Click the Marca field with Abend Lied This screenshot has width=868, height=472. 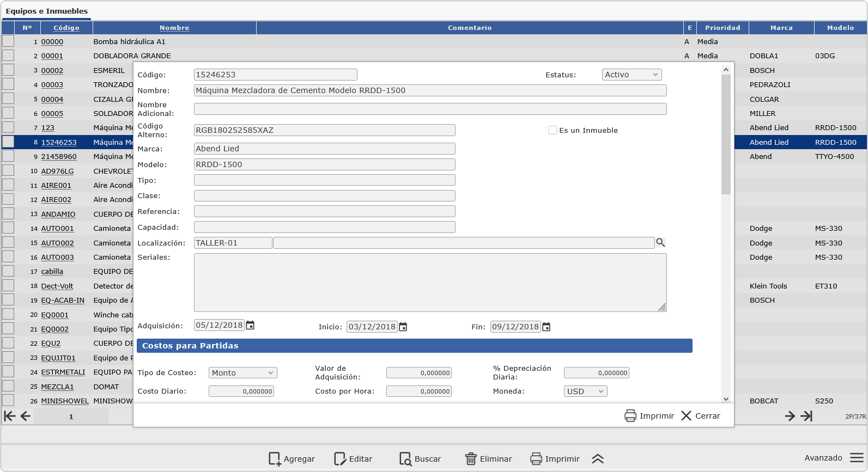click(x=325, y=149)
